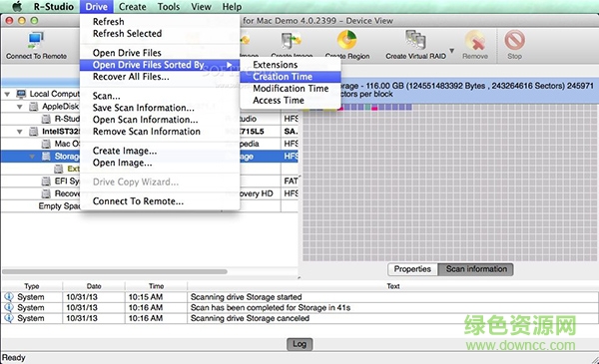Sort files by Modification Time
This screenshot has width=599, height=364.
pyautogui.click(x=291, y=89)
